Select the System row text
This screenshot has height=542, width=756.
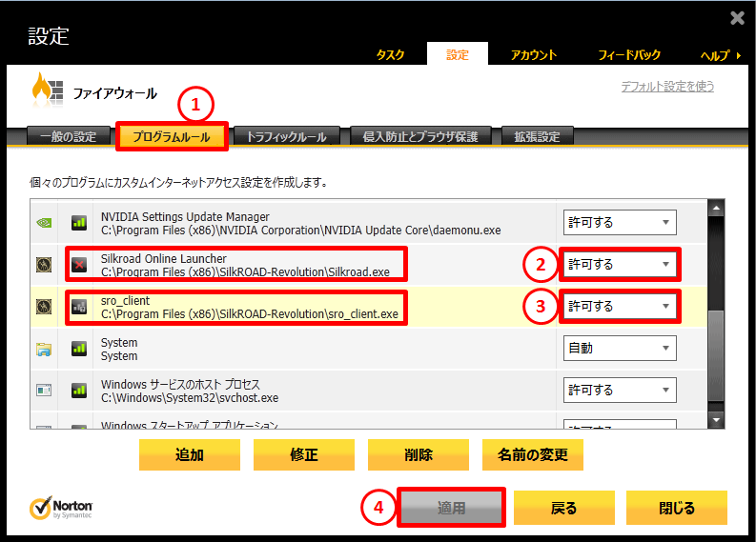[119, 350]
